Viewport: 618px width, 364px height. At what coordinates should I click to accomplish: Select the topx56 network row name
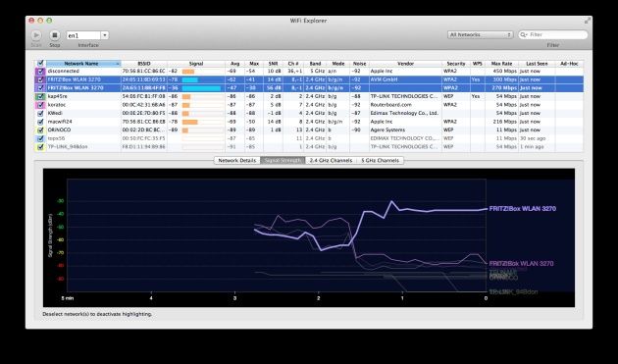[x=56, y=138]
